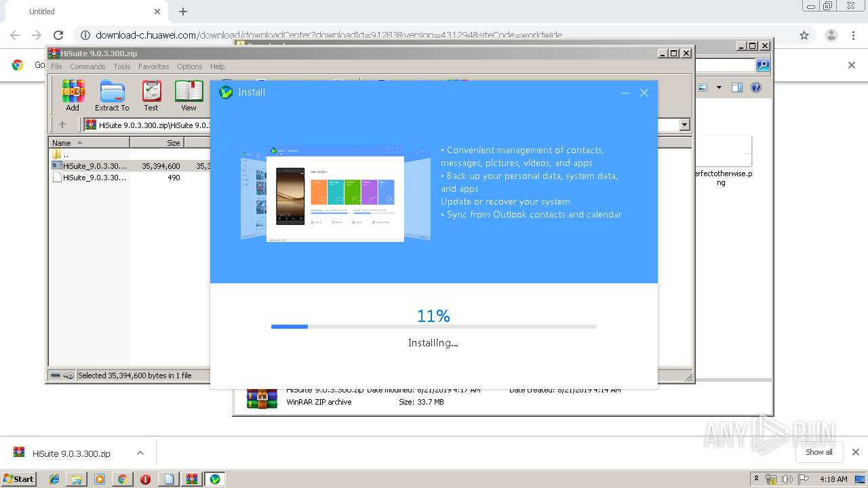
Task: Launch Internet Explorer from taskbar
Action: 54,479
